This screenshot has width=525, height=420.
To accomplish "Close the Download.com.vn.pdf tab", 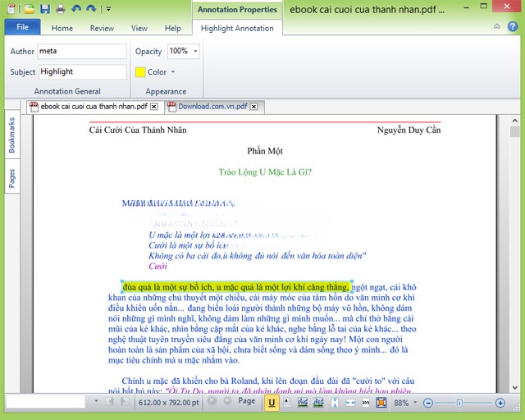I will [x=254, y=107].
